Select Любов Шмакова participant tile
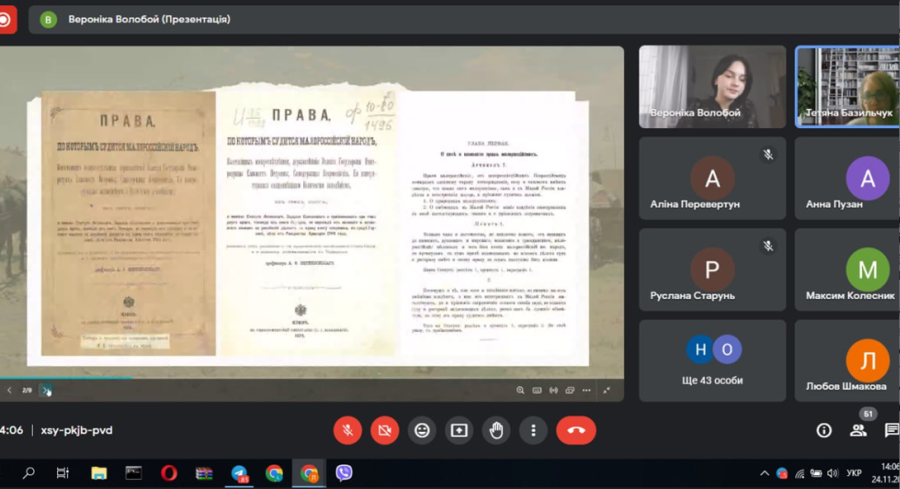This screenshot has height=489, width=900. point(848,360)
